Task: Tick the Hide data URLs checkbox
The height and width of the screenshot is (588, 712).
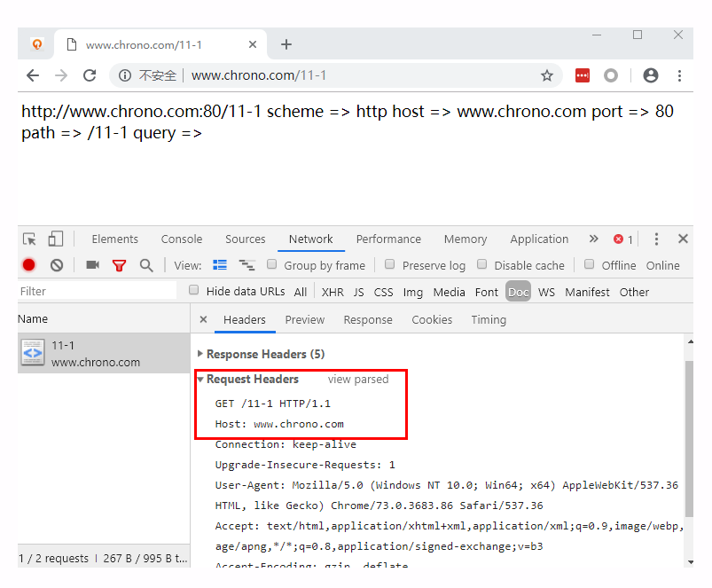Action: coord(194,290)
